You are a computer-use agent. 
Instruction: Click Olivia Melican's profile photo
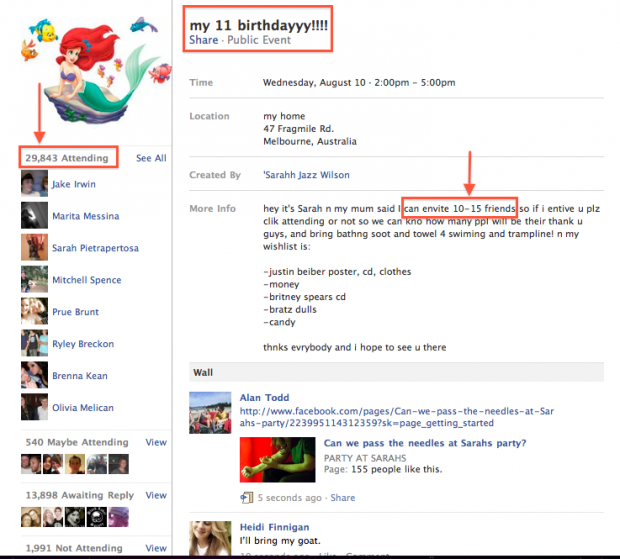(34, 407)
